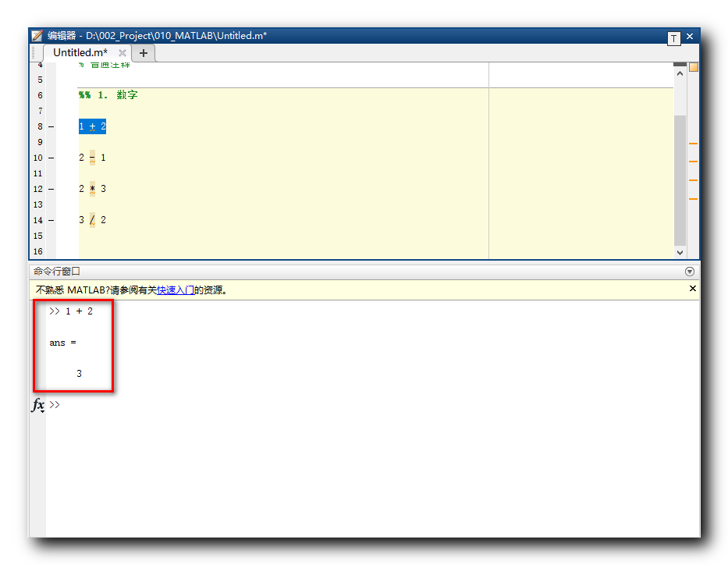The width and height of the screenshot is (728, 565).
Task: Click the tab bar drag grip handle
Action: tap(34, 53)
